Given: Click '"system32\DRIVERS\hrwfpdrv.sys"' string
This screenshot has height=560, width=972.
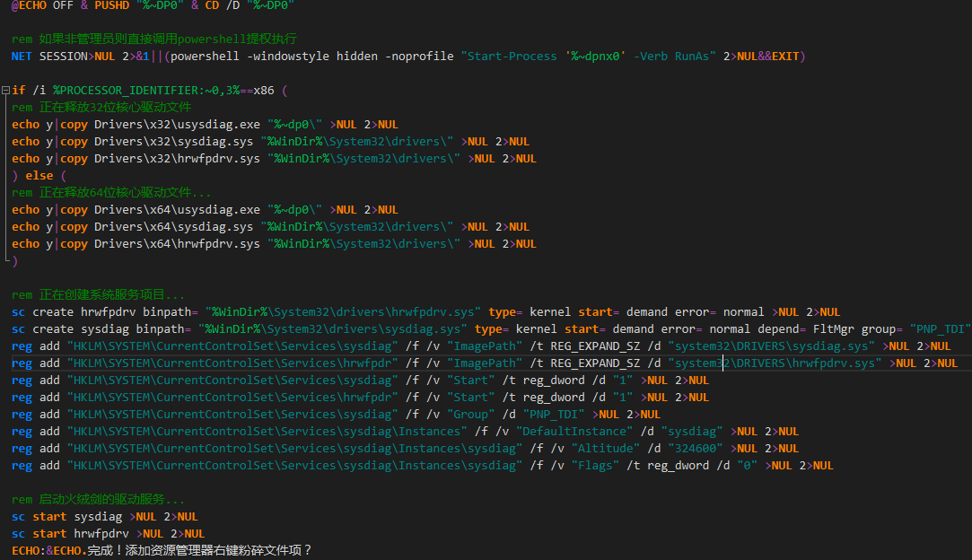Looking at the screenshot, I should tap(775, 363).
